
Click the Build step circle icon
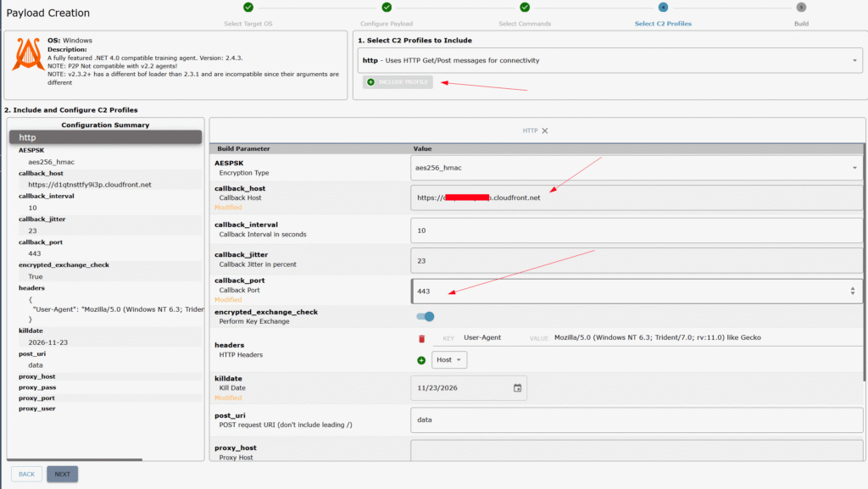pyautogui.click(x=801, y=7)
